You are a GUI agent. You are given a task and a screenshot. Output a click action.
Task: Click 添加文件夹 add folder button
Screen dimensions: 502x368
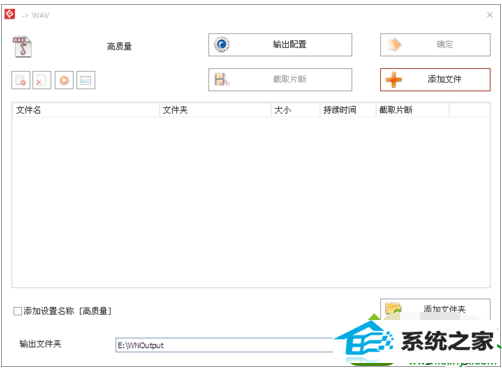click(435, 309)
